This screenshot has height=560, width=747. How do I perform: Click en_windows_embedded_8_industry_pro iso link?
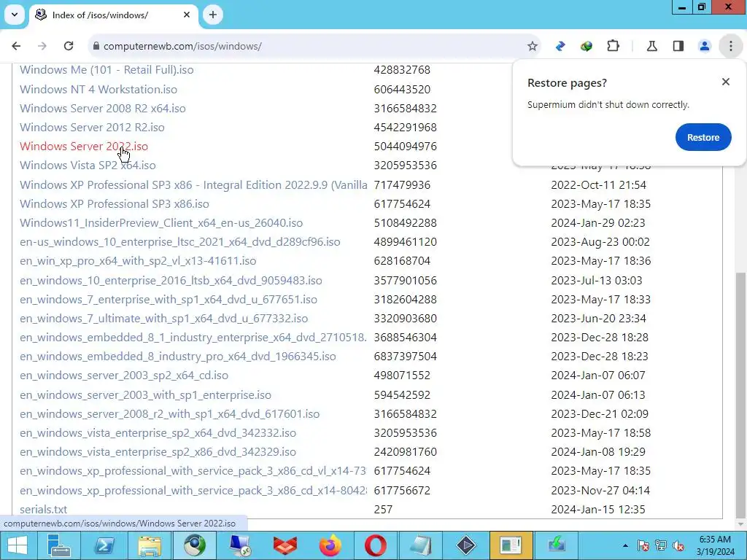click(178, 357)
